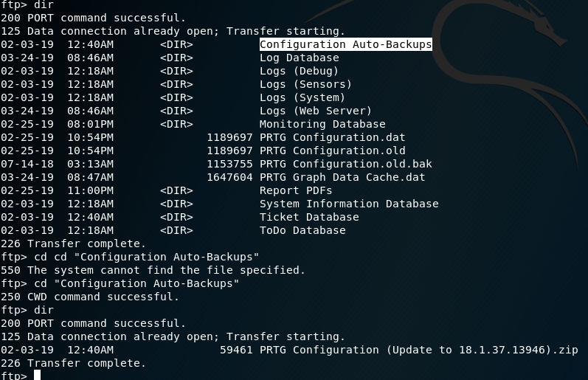Click the Ticket Database directory name
The height and width of the screenshot is (380, 588).
(x=309, y=217)
